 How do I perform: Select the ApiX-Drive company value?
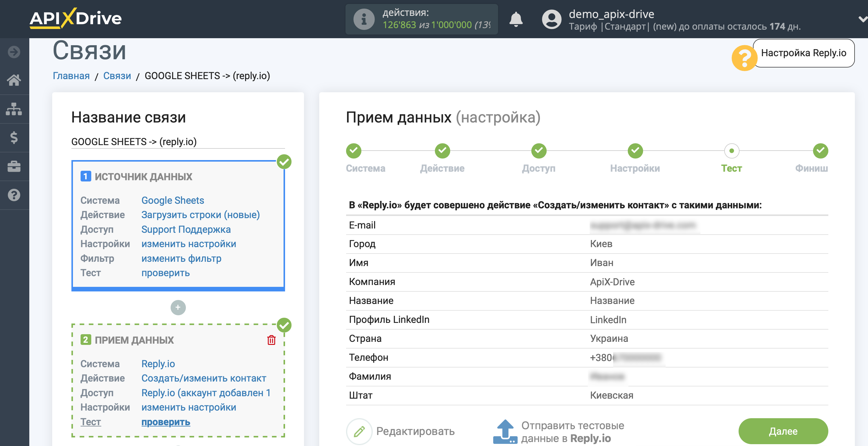(612, 282)
